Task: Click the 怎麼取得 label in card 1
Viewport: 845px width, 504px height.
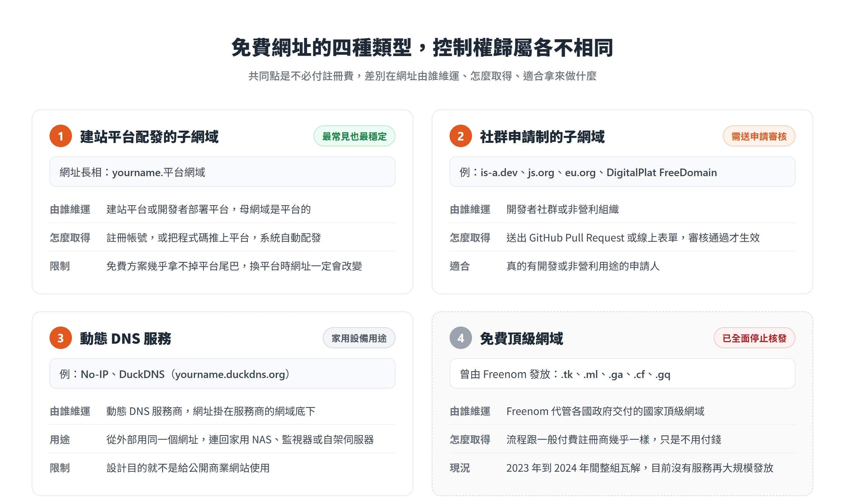Action: 70,238
